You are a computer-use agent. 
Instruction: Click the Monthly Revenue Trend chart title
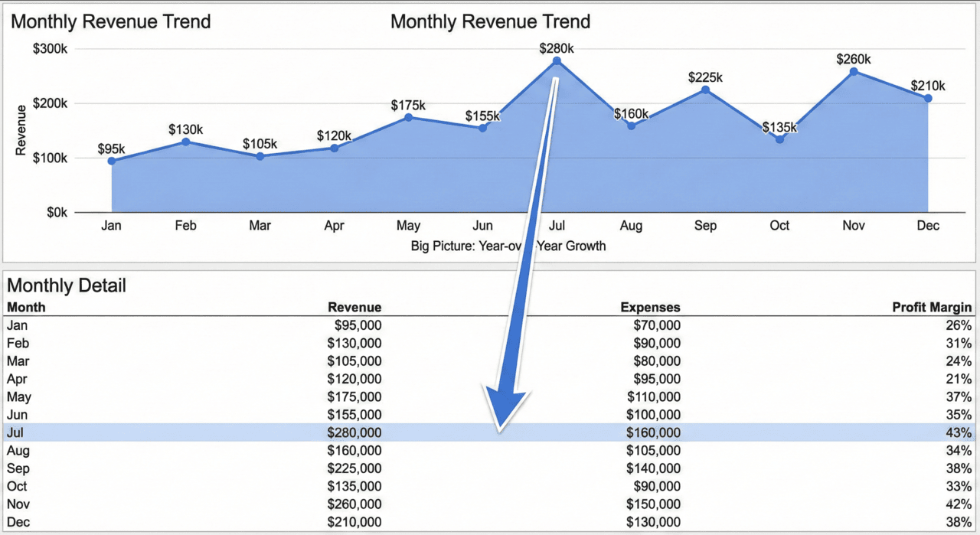490,21
